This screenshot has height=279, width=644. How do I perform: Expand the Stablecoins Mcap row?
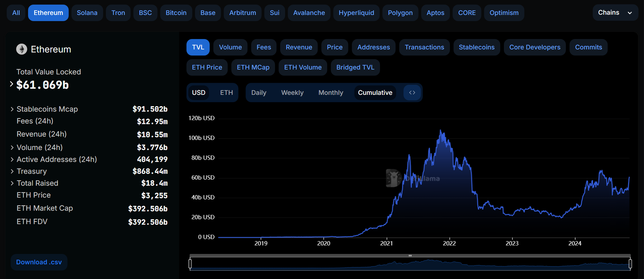click(12, 109)
